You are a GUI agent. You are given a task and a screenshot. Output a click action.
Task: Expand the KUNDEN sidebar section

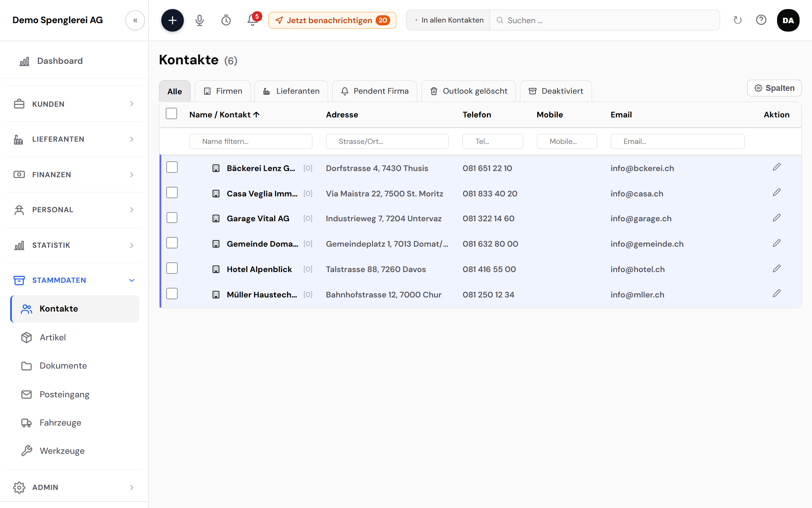click(74, 104)
